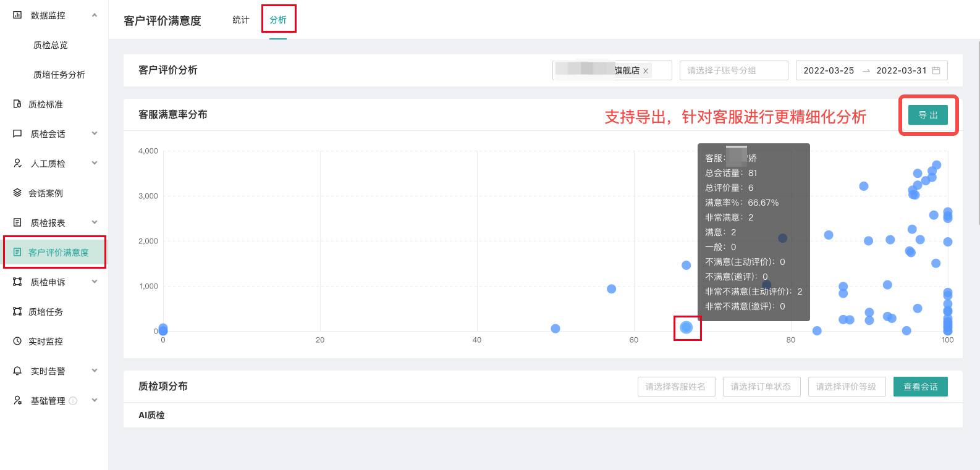Click the 会话案例 layers icon
Screen dimensions: 980x470
coord(17,193)
